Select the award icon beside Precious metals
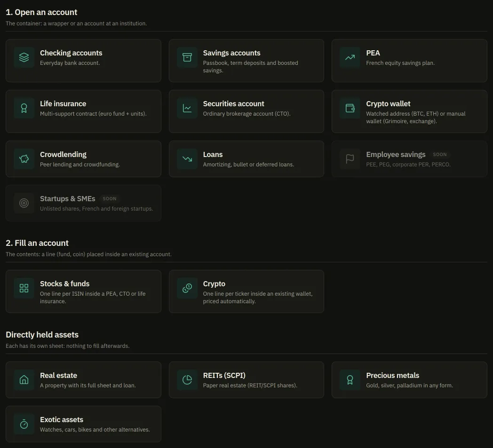The height and width of the screenshot is (448, 493). click(x=350, y=380)
